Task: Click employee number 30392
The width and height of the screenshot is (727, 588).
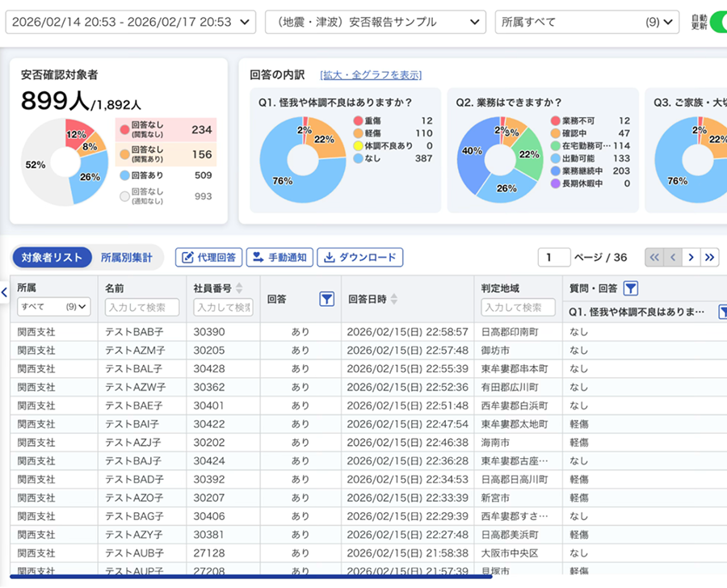Action: pyautogui.click(x=209, y=480)
